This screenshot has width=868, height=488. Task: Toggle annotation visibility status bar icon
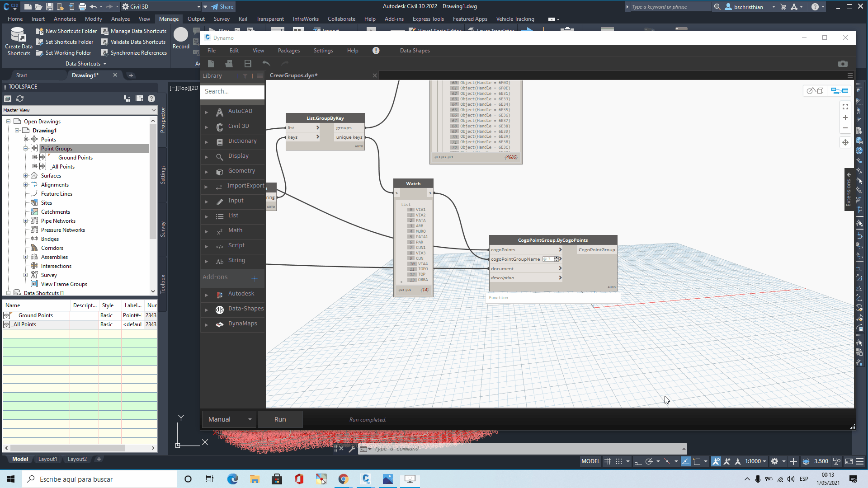(716, 461)
